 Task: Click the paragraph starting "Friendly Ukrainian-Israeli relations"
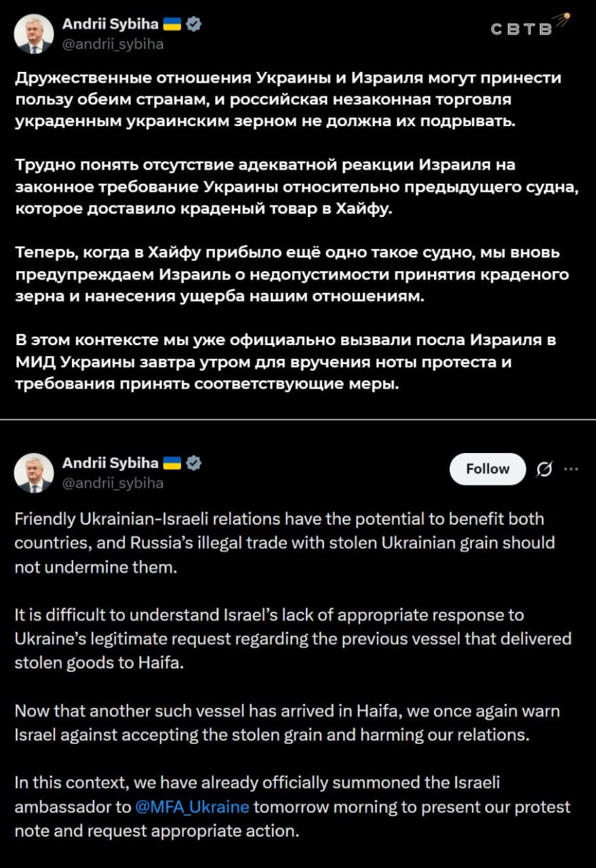285,542
